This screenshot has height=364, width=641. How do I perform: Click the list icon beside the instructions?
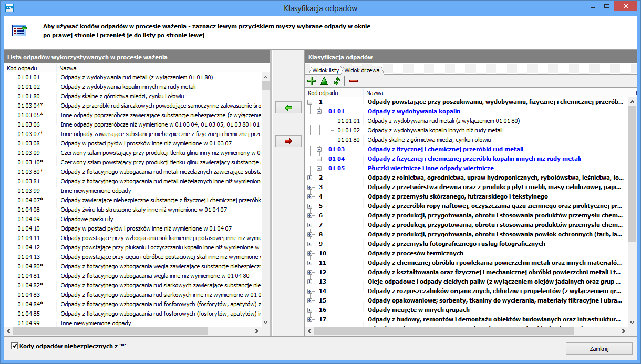[19, 30]
